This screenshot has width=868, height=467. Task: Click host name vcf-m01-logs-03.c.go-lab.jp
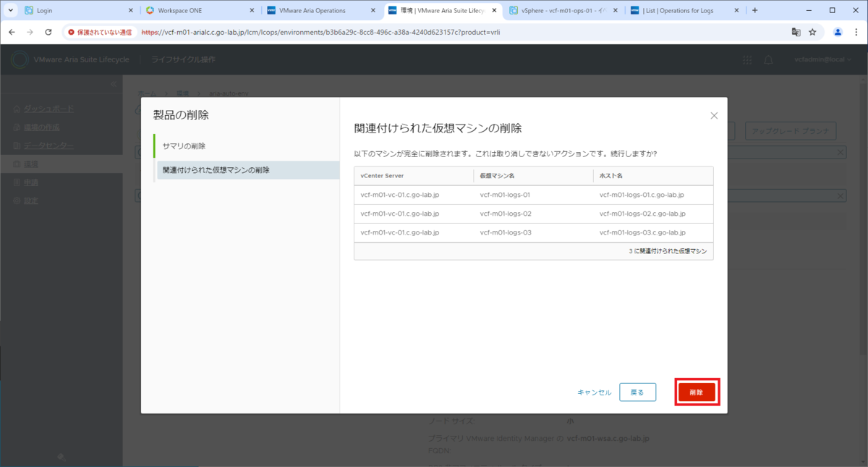point(642,232)
